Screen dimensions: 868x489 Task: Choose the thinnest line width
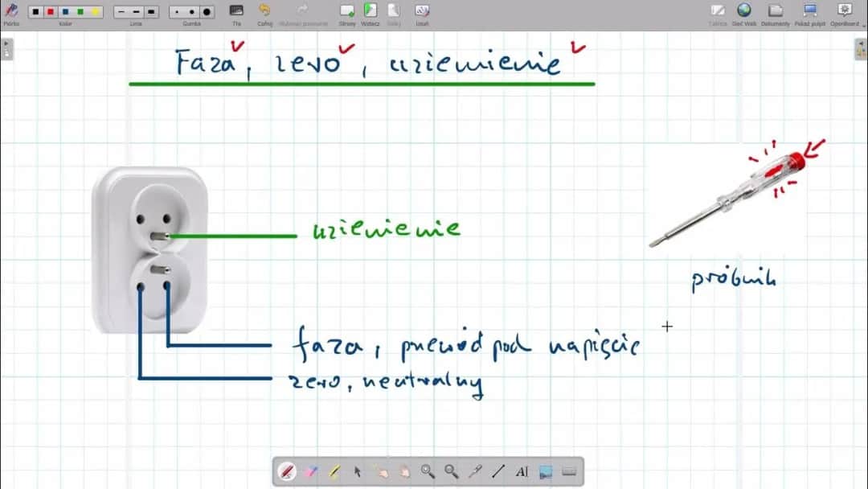point(120,12)
